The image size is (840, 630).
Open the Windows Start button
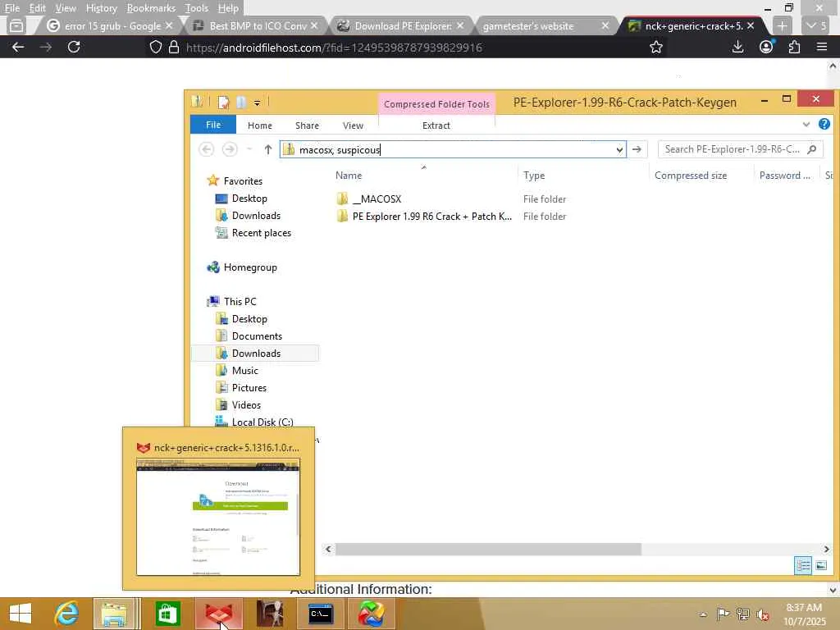[21, 614]
